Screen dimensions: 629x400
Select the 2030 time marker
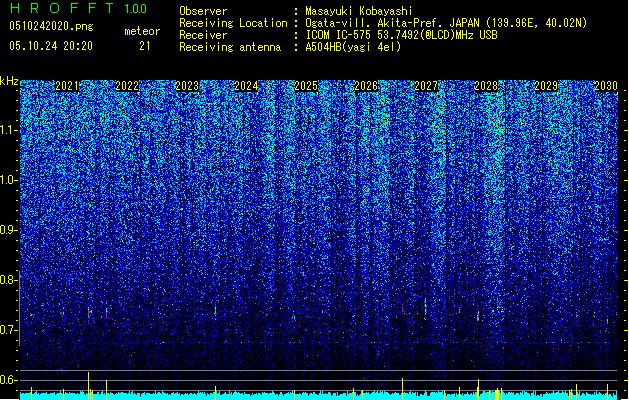(606, 86)
